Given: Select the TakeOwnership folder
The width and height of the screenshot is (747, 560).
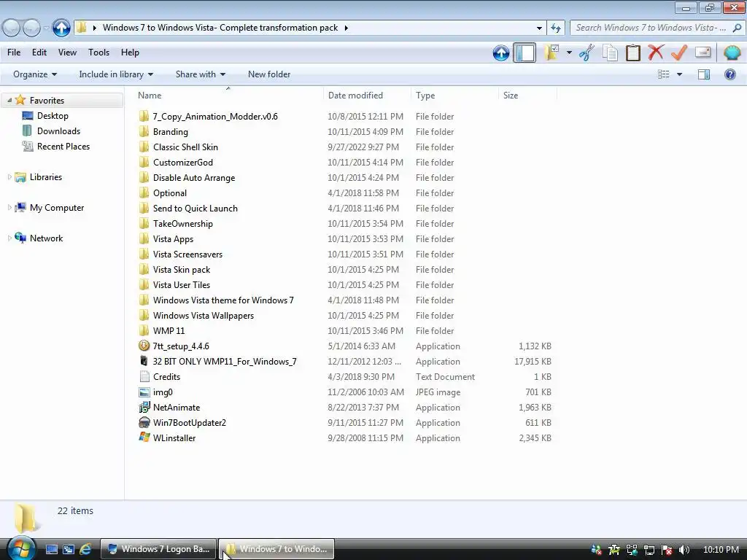Looking at the screenshot, I should (183, 223).
